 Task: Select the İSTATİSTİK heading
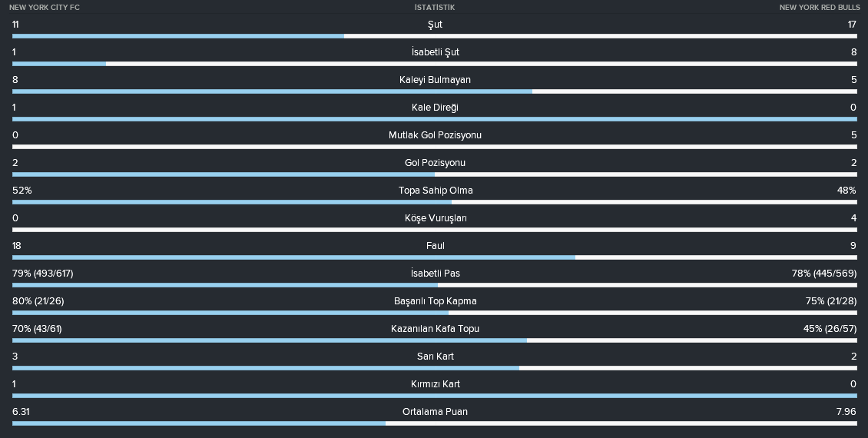(435, 7)
